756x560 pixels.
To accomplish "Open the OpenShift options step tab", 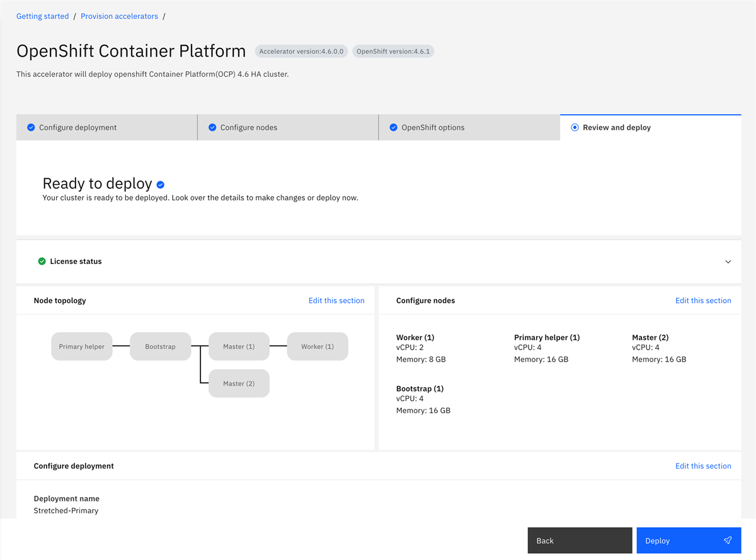I will (433, 127).
